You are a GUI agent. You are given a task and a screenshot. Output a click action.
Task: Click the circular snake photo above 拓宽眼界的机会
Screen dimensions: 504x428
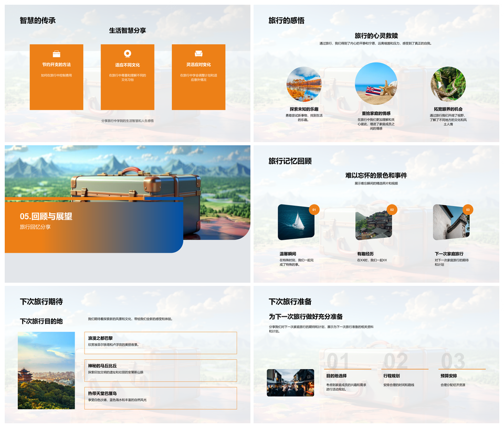(x=448, y=84)
